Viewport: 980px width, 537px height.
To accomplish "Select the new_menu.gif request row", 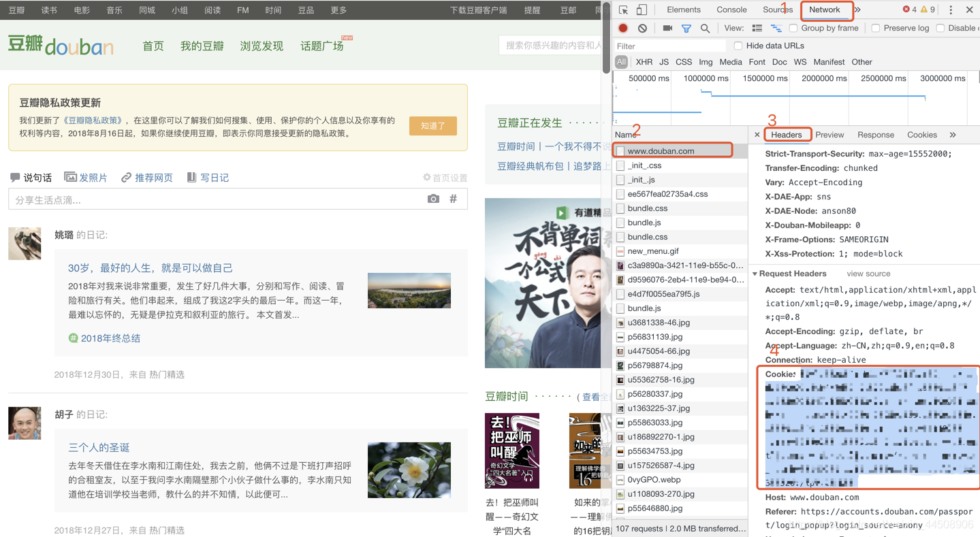I will point(680,251).
